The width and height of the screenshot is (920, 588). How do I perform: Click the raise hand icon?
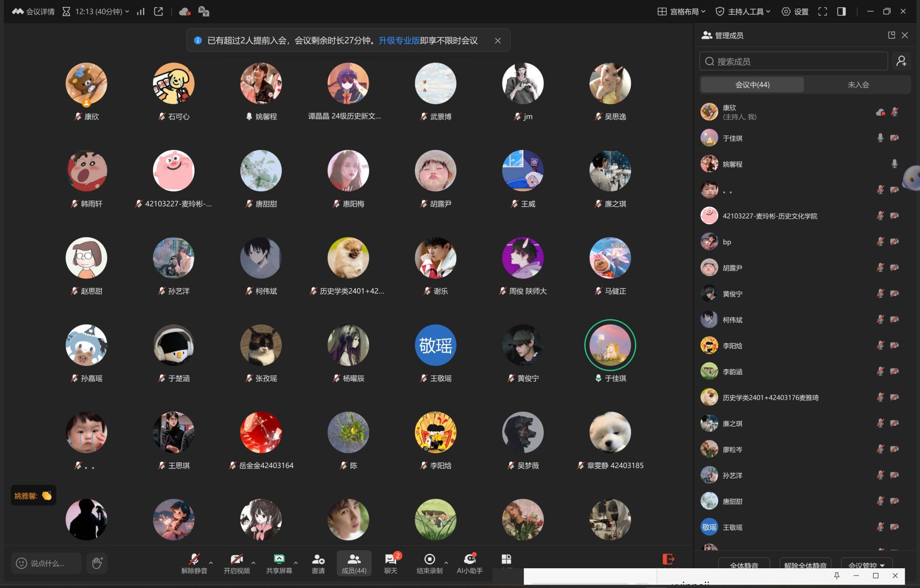tap(97, 563)
